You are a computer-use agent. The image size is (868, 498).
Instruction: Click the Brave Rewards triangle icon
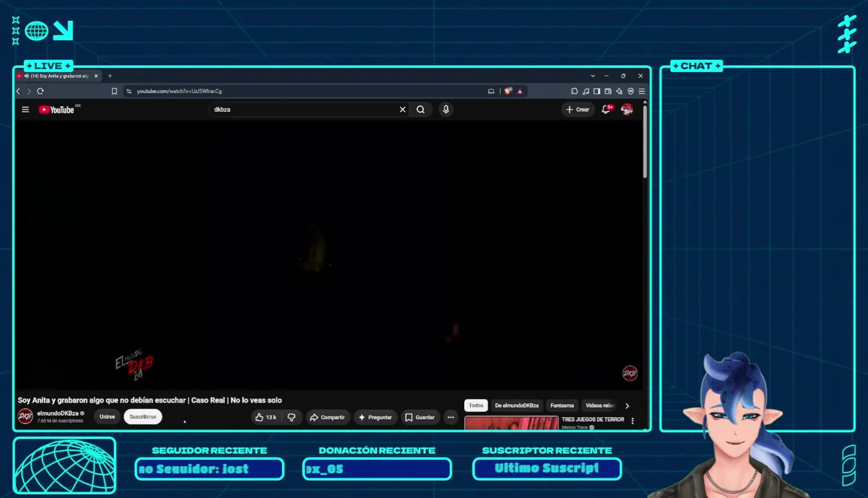pyautogui.click(x=520, y=91)
